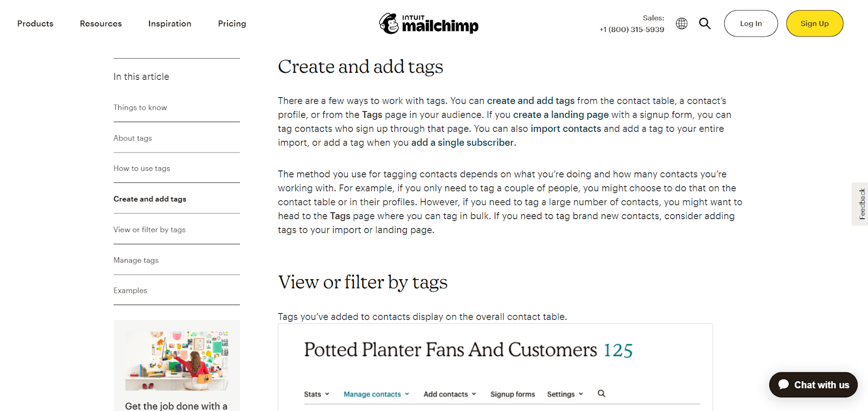Open the Add contacts dropdown
The height and width of the screenshot is (411, 868).
pyautogui.click(x=449, y=394)
